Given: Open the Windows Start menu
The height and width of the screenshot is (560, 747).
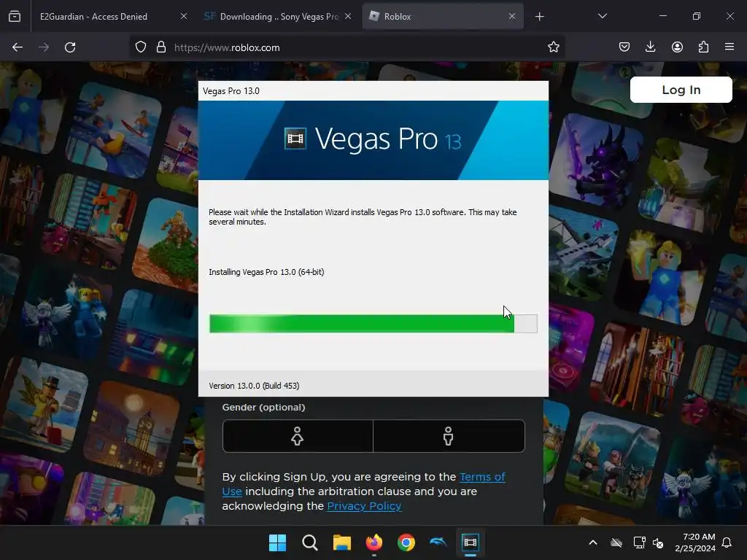Looking at the screenshot, I should [x=277, y=542].
